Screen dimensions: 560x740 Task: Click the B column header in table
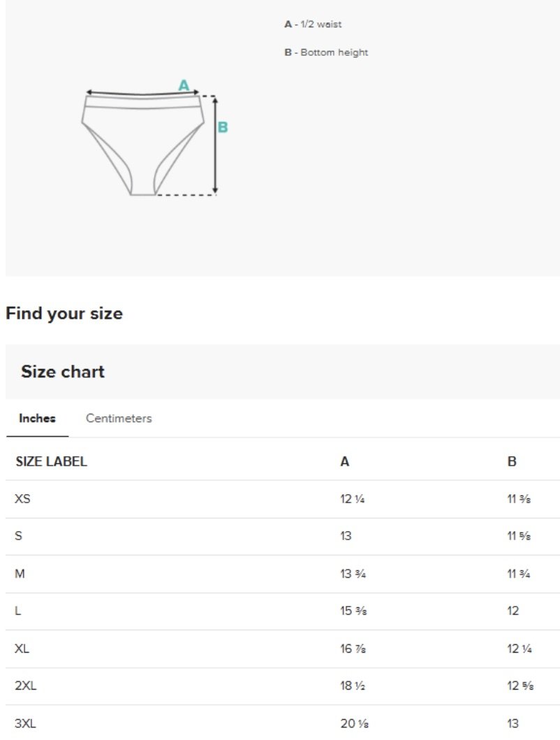[x=512, y=461]
